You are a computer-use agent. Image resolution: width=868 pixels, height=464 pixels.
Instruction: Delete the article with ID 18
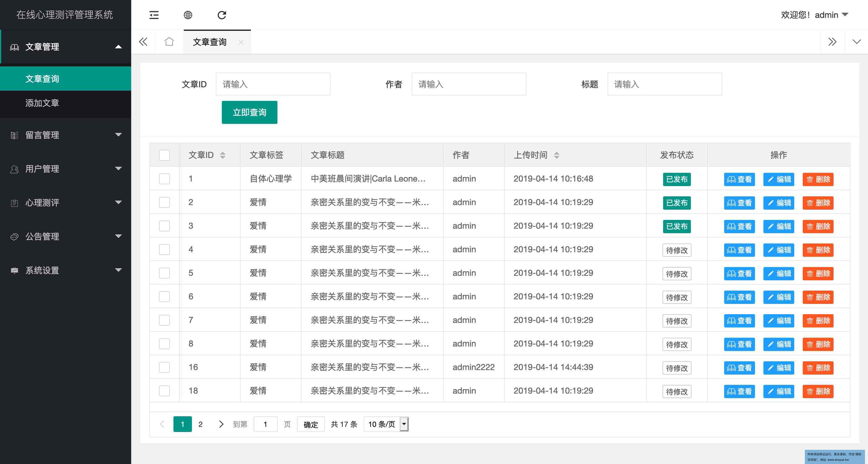pyautogui.click(x=818, y=391)
